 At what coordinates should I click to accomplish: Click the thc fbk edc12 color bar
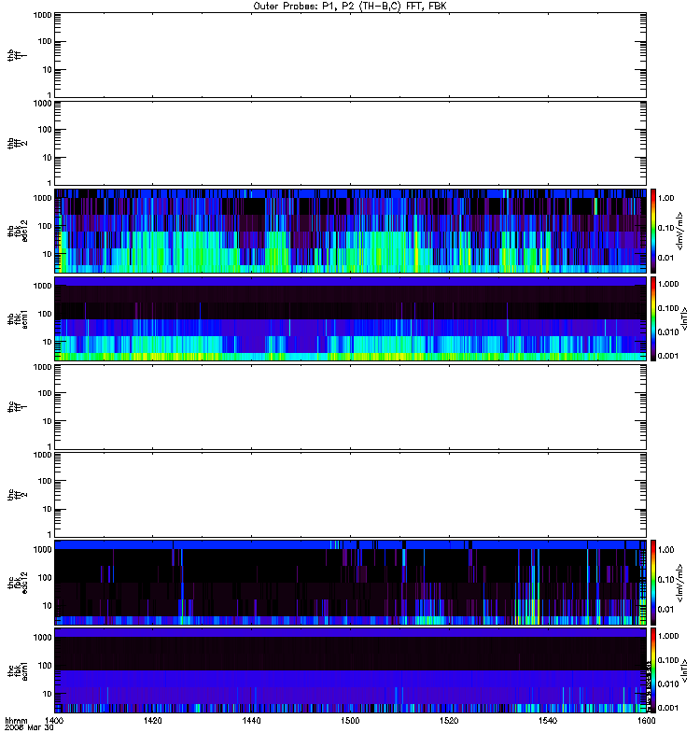coord(653,583)
